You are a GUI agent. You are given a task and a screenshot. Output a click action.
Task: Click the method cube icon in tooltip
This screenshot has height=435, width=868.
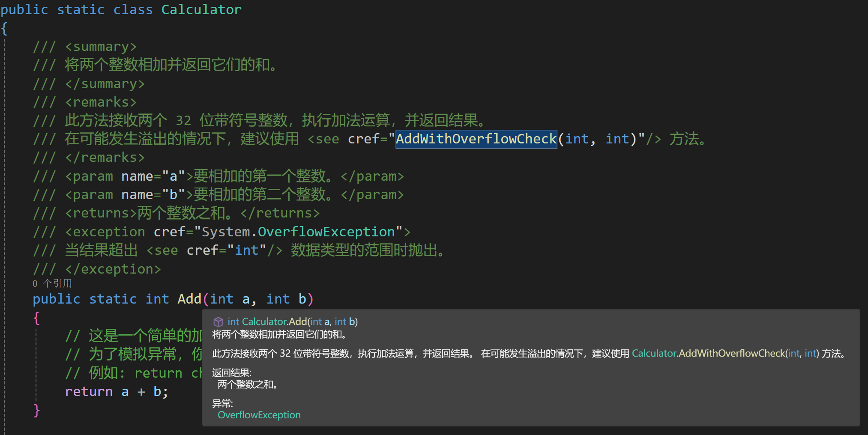[x=218, y=322]
